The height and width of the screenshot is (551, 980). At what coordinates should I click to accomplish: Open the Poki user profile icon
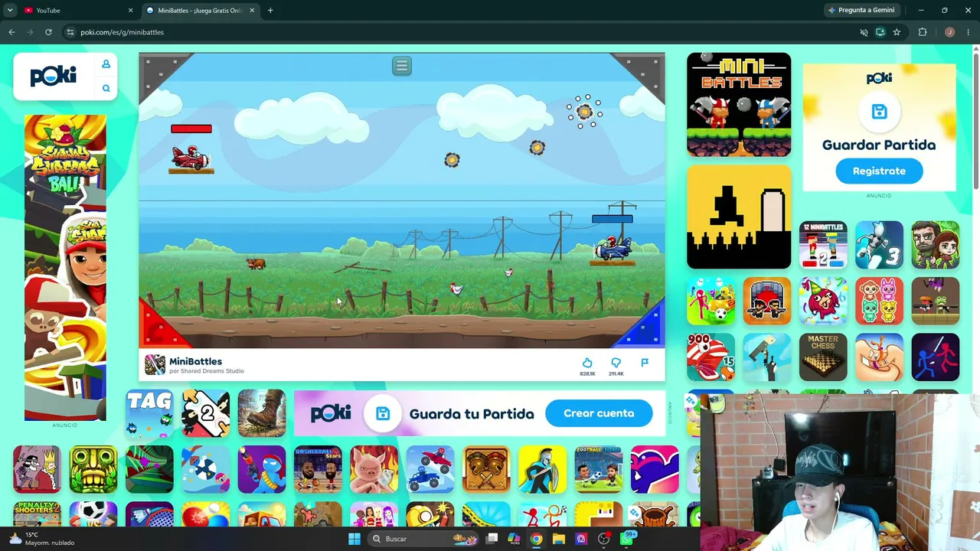coord(106,64)
